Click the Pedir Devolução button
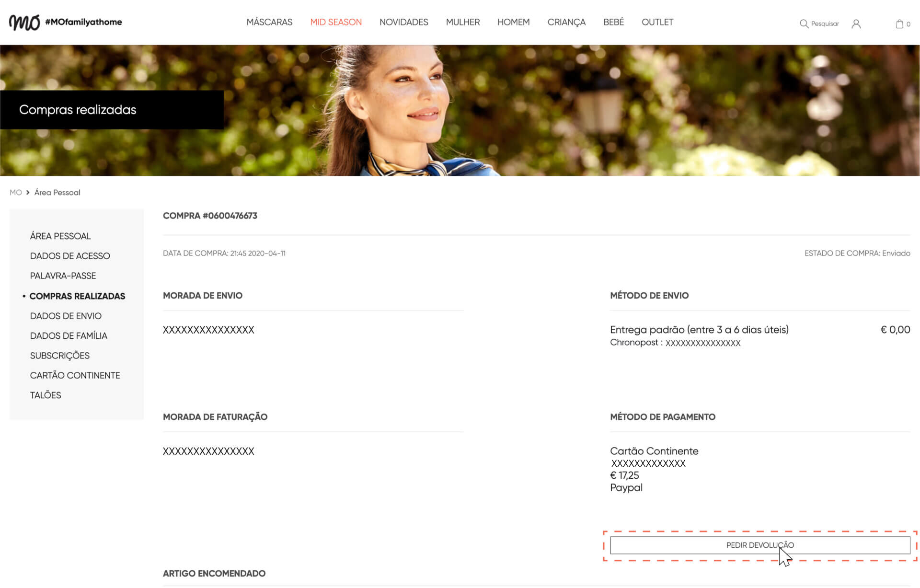Screen dimensions: 920x588 click(x=759, y=545)
